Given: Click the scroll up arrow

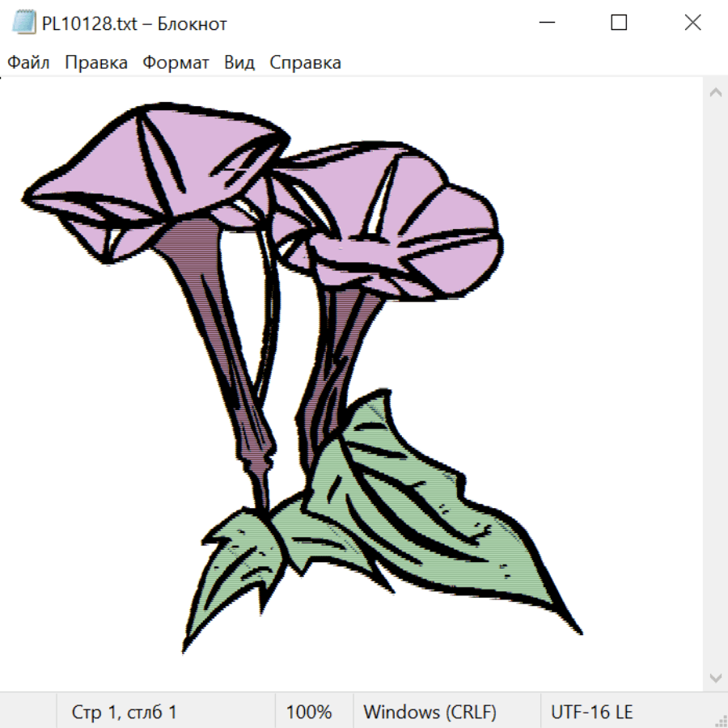Looking at the screenshot, I should 715,93.
